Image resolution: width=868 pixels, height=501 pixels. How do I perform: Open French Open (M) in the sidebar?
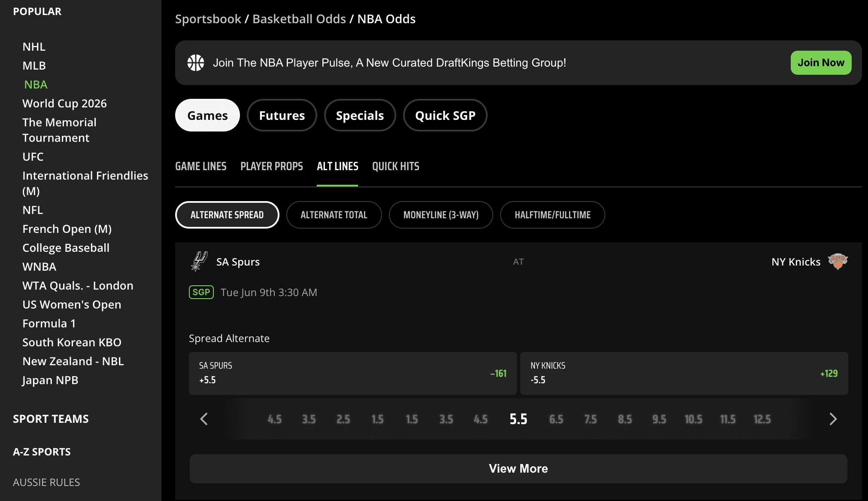(x=67, y=229)
